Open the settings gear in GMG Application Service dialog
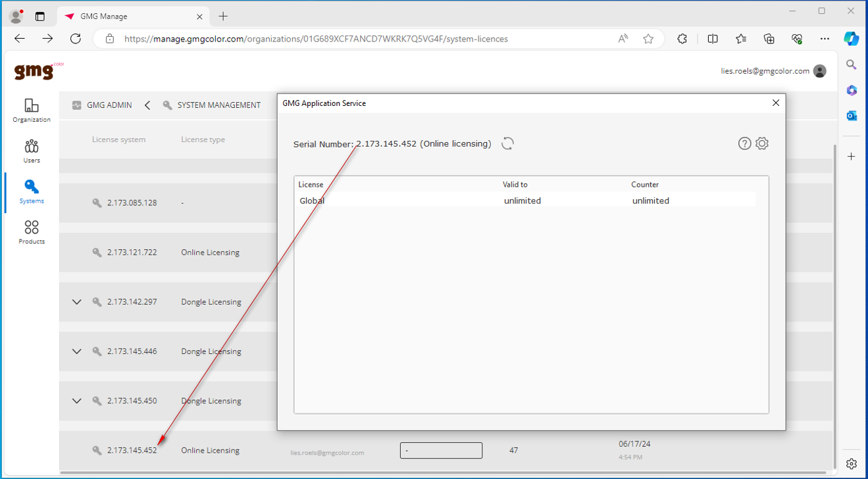This screenshot has width=868, height=479. coord(762,143)
